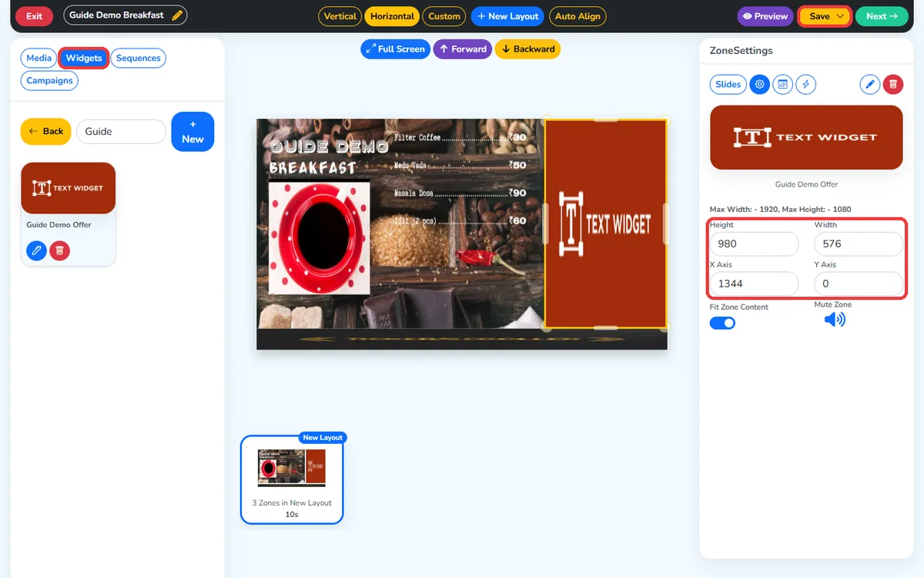Save the layout
Screen dimensions: 924x578
pyautogui.click(x=819, y=16)
